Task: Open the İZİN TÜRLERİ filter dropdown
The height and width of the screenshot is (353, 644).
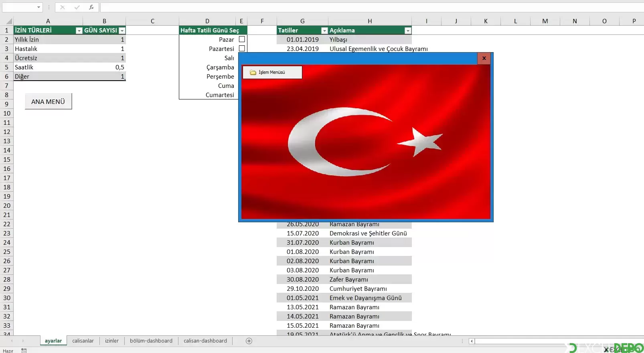Action: pyautogui.click(x=79, y=30)
